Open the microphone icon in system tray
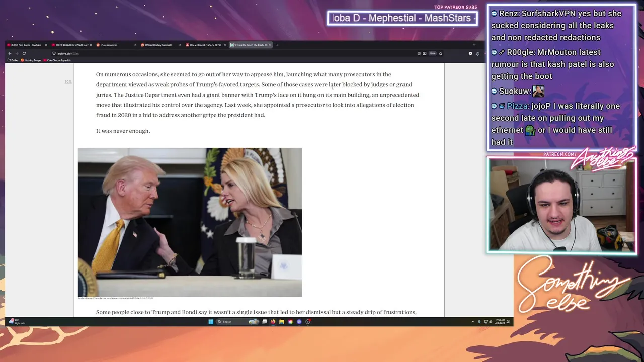The image size is (644, 362). point(479,322)
